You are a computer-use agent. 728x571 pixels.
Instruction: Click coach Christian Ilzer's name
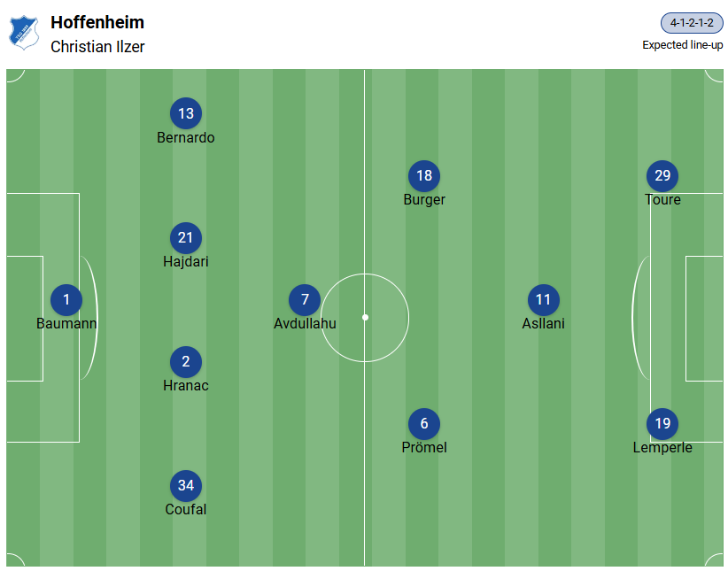pyautogui.click(x=97, y=47)
